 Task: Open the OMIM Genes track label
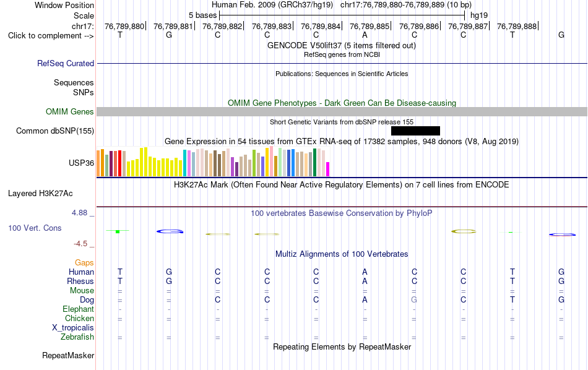pyautogui.click(x=70, y=112)
